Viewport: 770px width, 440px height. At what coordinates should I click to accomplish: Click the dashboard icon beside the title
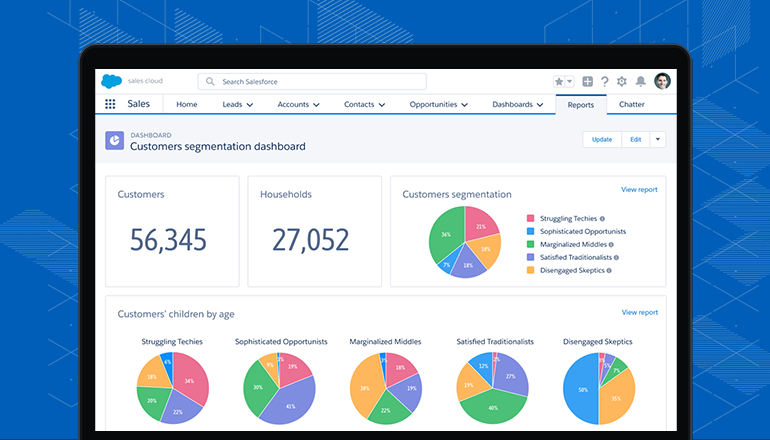point(114,140)
